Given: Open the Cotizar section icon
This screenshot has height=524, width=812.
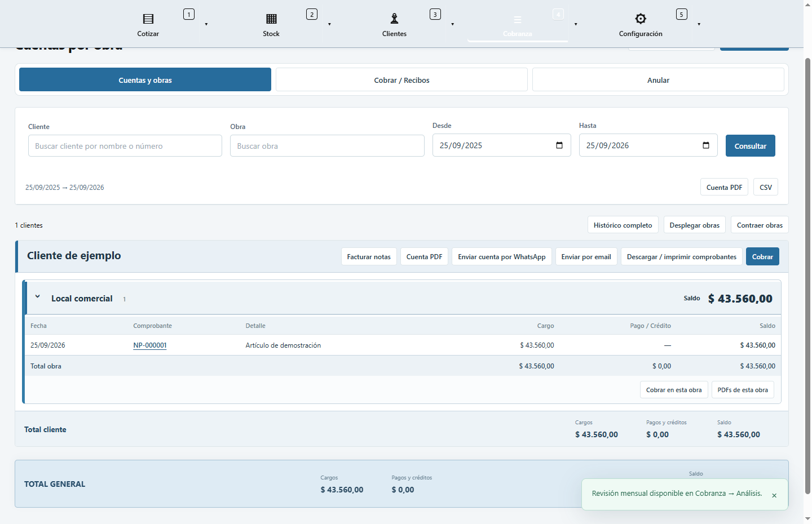Looking at the screenshot, I should pyautogui.click(x=148, y=19).
